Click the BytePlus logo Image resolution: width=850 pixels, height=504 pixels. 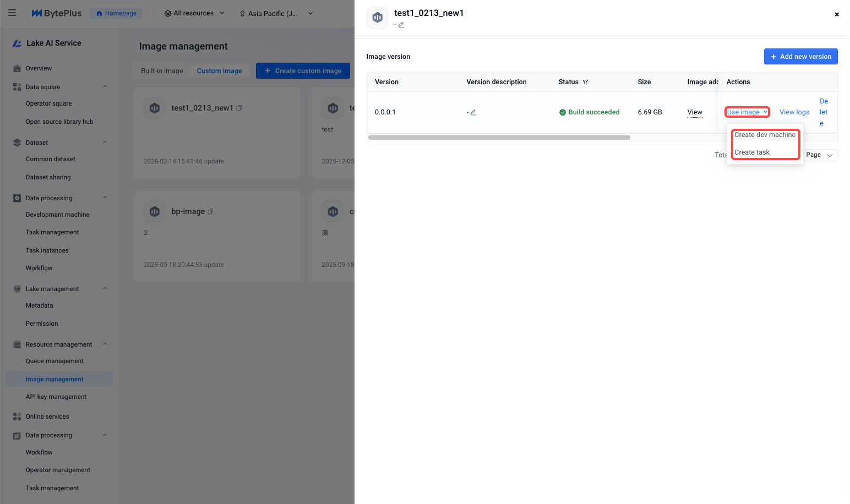coord(57,13)
